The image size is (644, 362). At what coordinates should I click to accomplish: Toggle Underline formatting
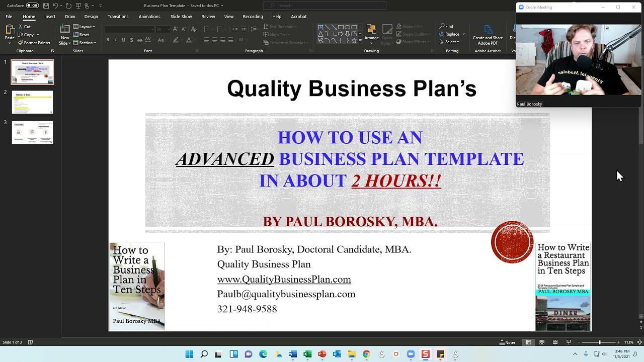[x=123, y=40]
